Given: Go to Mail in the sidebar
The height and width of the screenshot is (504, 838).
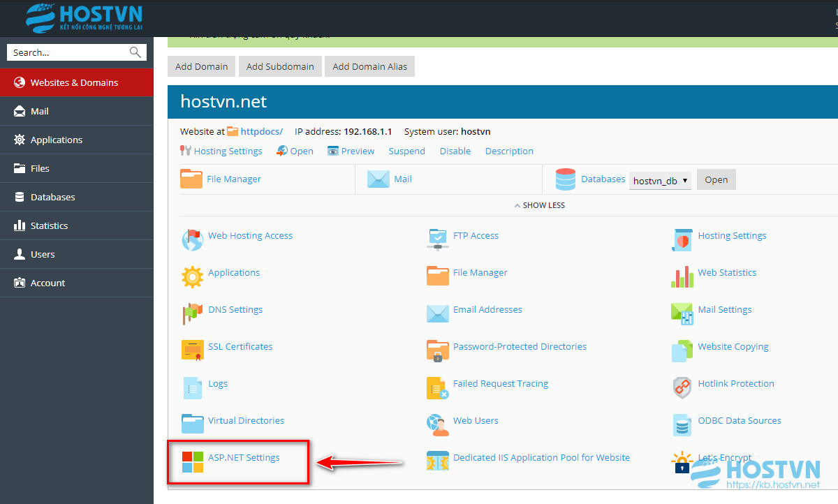Looking at the screenshot, I should coord(77,111).
